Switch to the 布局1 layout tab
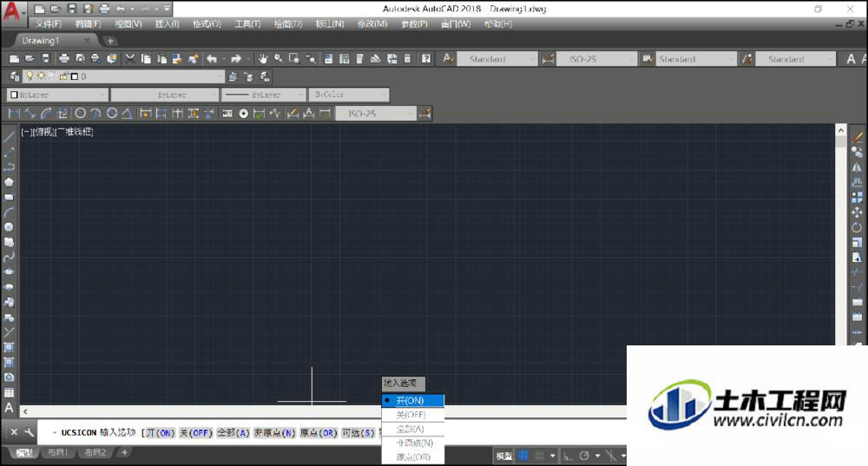Screen dimensions: 868x466 click(57, 453)
